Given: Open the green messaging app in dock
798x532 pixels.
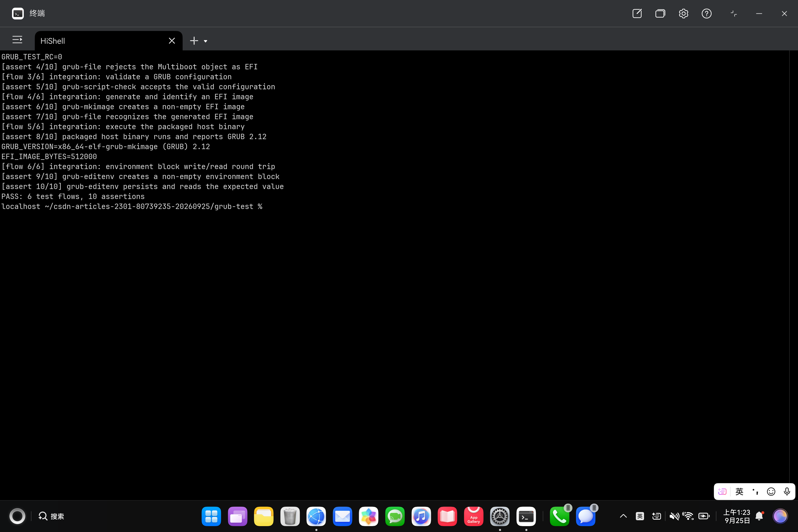Looking at the screenshot, I should pyautogui.click(x=395, y=516).
